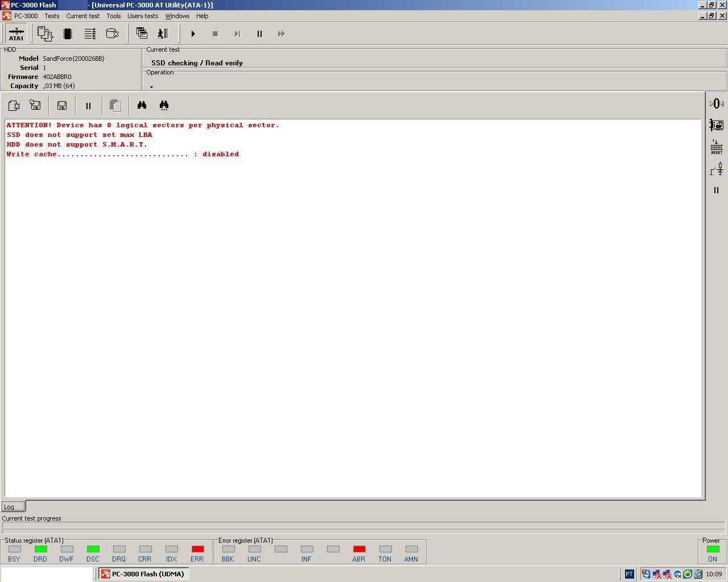Open the Tests menu
728x582 pixels.
pyautogui.click(x=52, y=16)
